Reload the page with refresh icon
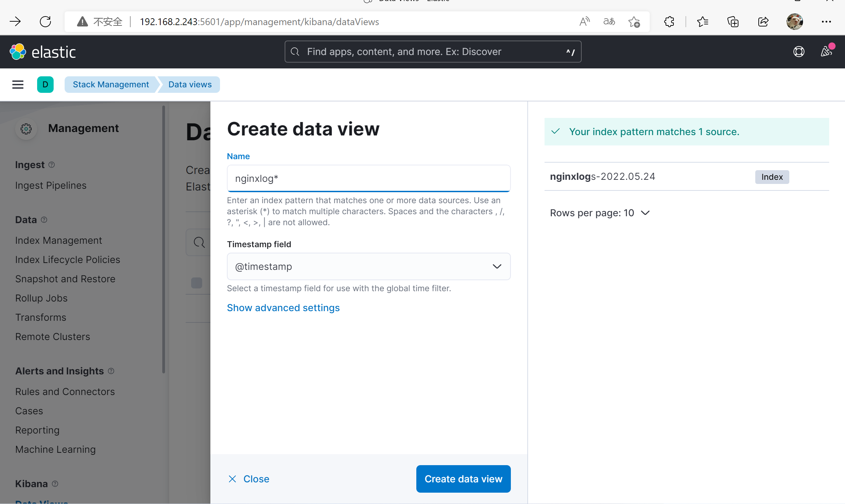Viewport: 845px width, 504px height. coord(45,22)
